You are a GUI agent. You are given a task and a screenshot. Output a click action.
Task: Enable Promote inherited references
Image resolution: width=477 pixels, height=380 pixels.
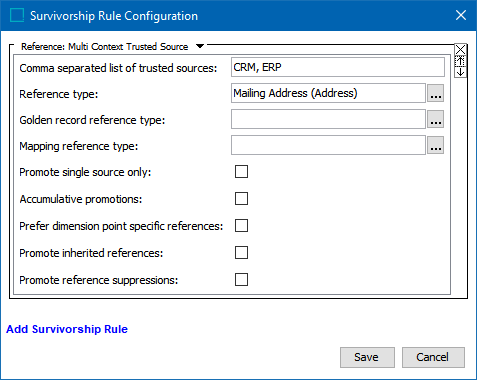(241, 253)
